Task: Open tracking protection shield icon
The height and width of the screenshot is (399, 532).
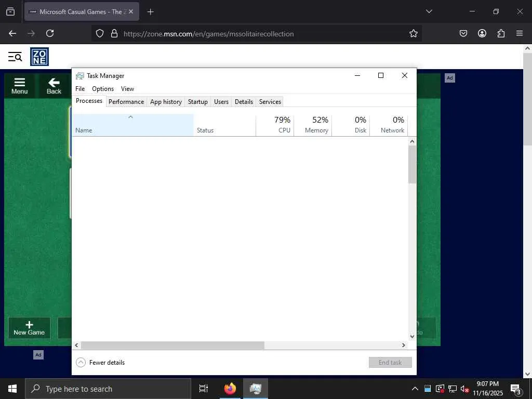Action: 99,33
